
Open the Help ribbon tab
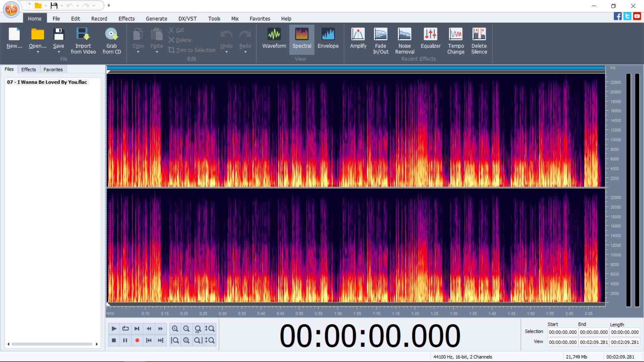click(286, 18)
